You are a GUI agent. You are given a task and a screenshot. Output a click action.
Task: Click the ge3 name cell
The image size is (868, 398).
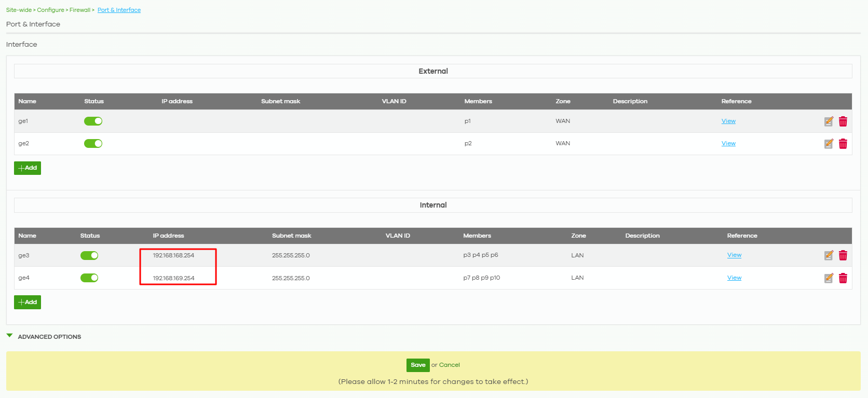click(24, 255)
